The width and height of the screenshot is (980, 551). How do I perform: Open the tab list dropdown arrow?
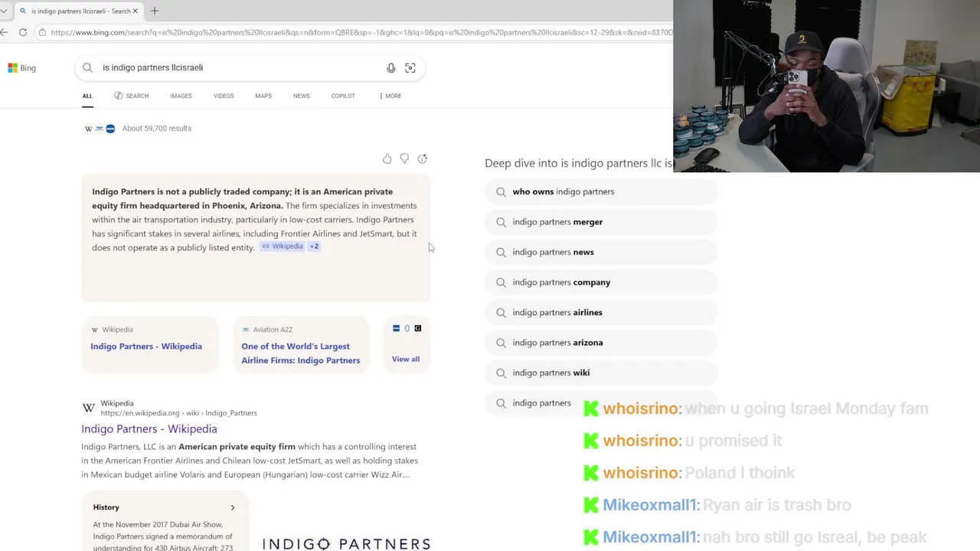[x=4, y=11]
